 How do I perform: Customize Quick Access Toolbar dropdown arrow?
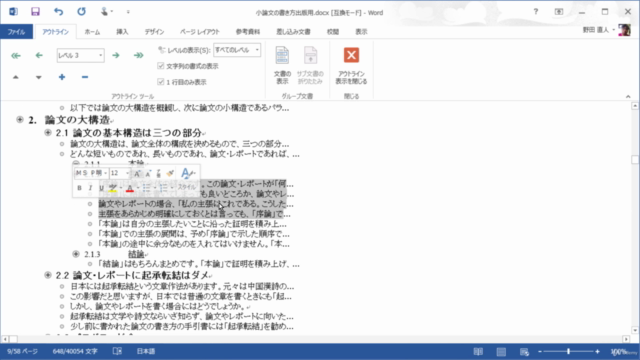128,12
